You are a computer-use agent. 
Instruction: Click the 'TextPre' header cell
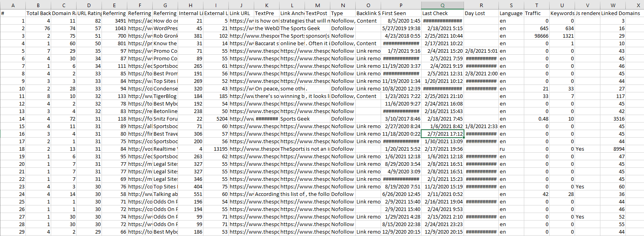click(x=266, y=13)
